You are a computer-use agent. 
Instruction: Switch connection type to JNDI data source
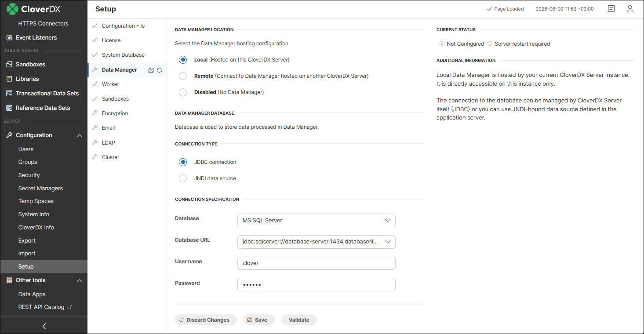point(183,178)
